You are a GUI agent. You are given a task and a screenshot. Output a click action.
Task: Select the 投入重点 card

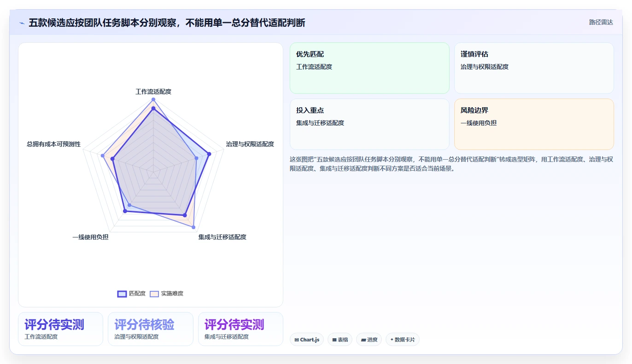369,124
